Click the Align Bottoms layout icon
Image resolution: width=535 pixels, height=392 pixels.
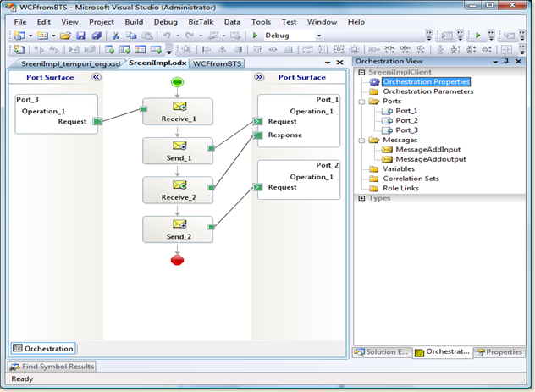[289, 50]
